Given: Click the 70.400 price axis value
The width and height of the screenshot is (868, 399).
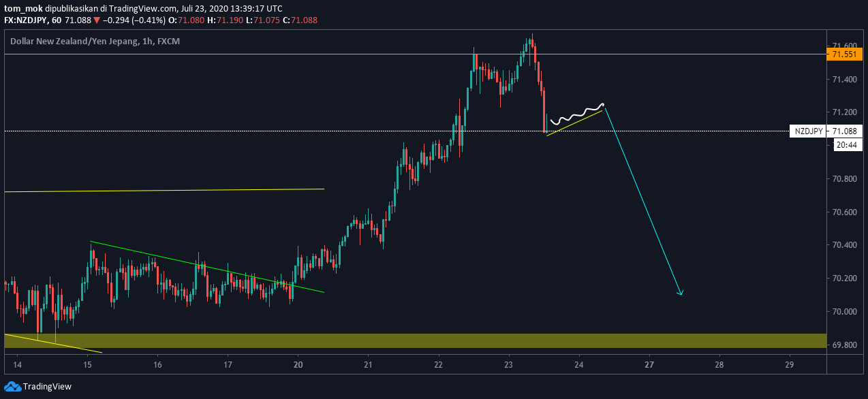Looking at the screenshot, I should pos(843,245).
